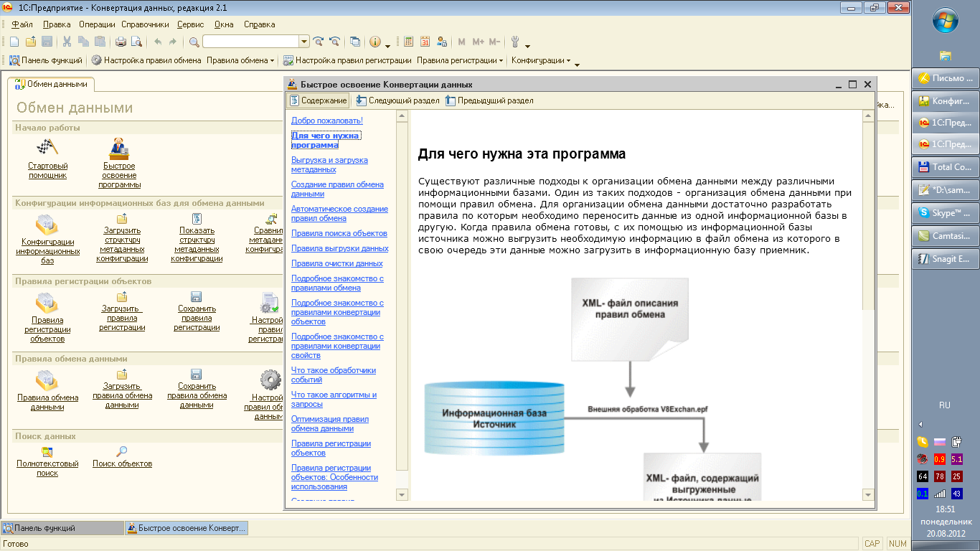Image resolution: width=980 pixels, height=551 pixels.
Task: Click Настройка правил регистрации toolbar button
Action: pos(347,61)
